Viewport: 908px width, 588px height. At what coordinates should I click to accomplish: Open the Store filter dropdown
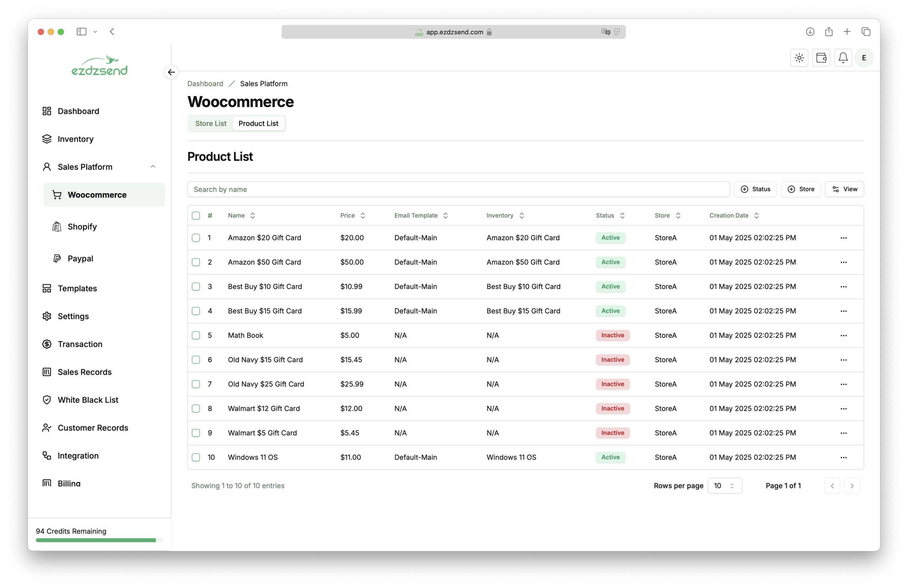tap(801, 189)
